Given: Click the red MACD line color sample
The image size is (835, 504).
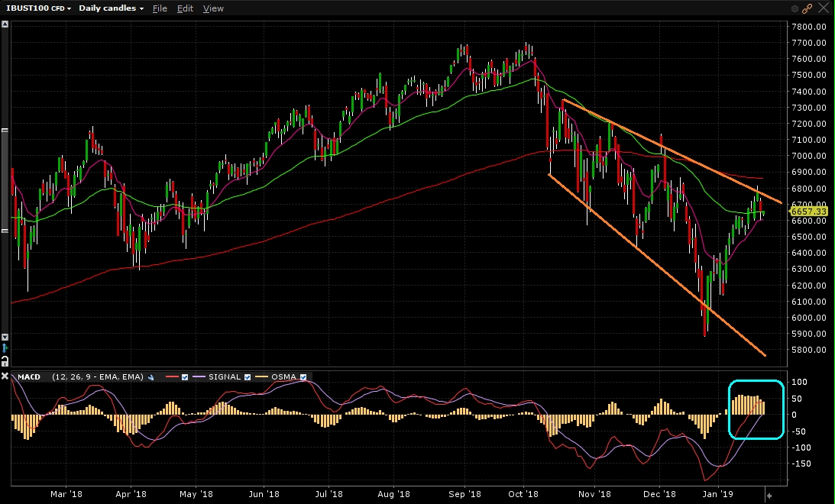Looking at the screenshot, I should click(172, 376).
